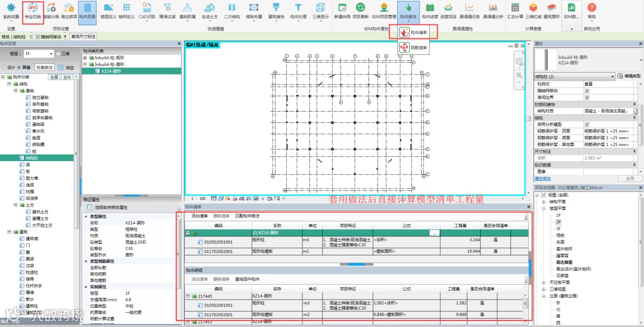The width and height of the screenshot is (644, 327).
Task: Click the 编辑类型 button
Action: 629,76
